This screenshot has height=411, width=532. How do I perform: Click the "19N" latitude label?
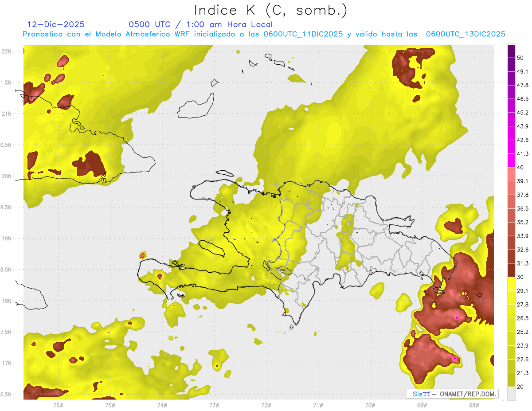[8, 238]
